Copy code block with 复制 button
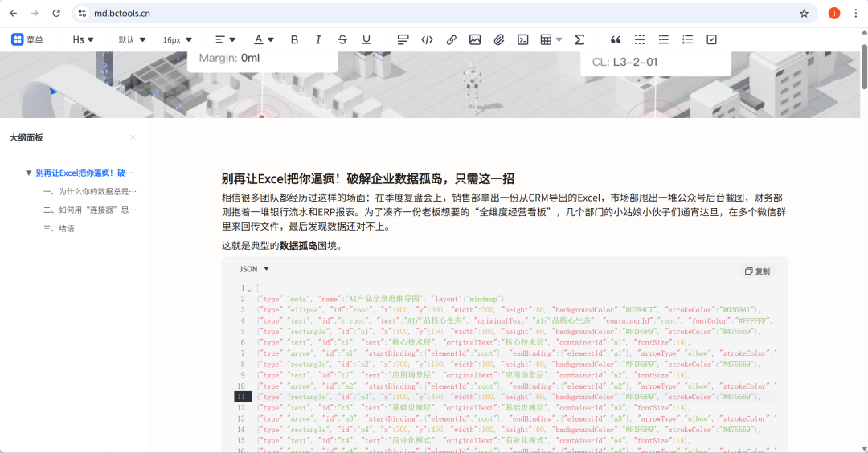Screen dimensions: 868x453 758,271
